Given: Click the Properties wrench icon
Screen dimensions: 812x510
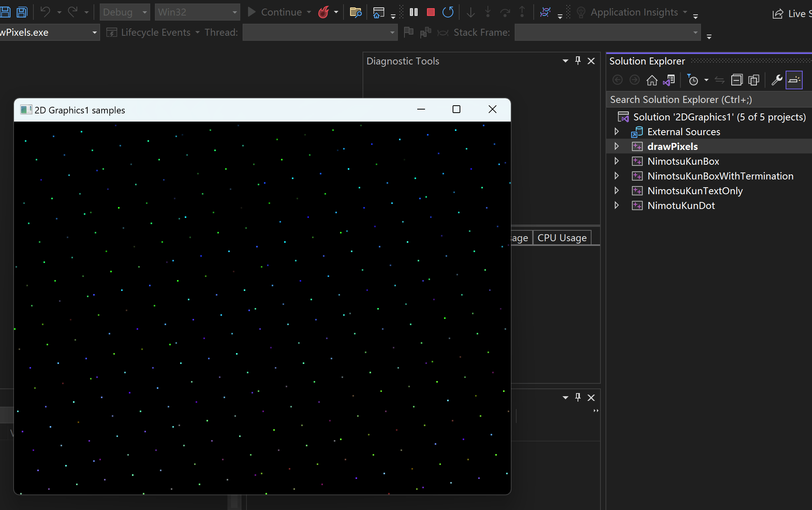Looking at the screenshot, I should [777, 80].
